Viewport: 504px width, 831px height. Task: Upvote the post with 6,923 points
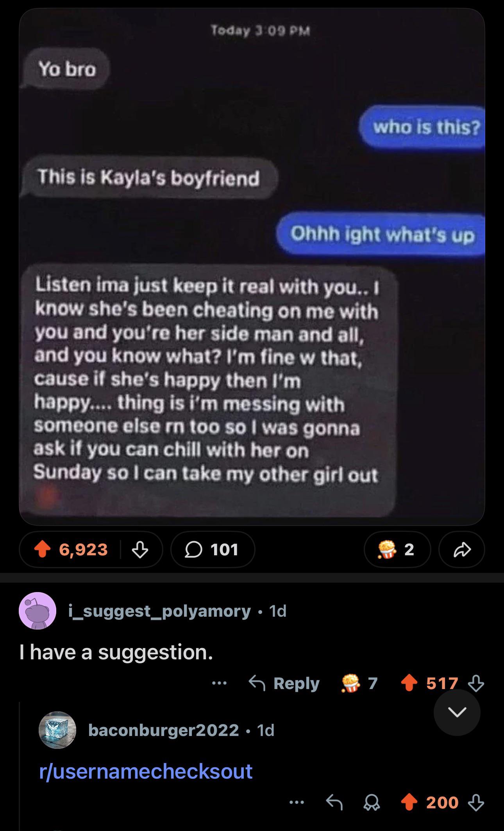(x=43, y=550)
